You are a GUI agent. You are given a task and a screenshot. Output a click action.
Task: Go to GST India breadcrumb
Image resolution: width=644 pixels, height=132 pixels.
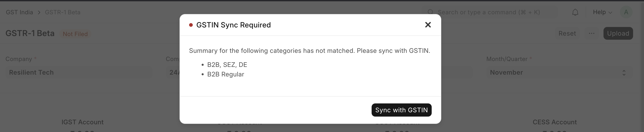20,12
